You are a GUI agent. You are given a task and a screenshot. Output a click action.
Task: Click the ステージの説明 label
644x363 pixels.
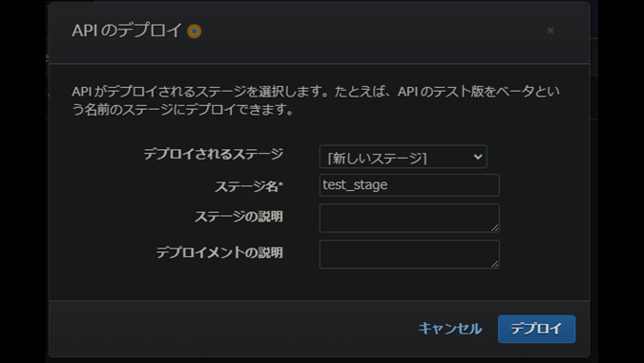coord(239,216)
